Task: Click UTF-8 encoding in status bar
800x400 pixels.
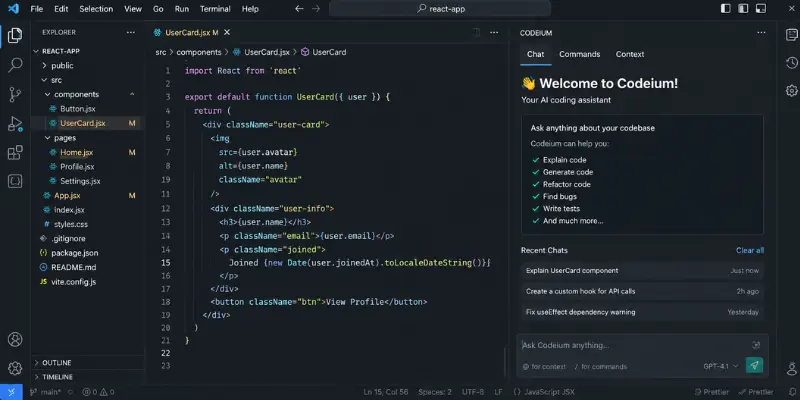Action: tap(472, 392)
